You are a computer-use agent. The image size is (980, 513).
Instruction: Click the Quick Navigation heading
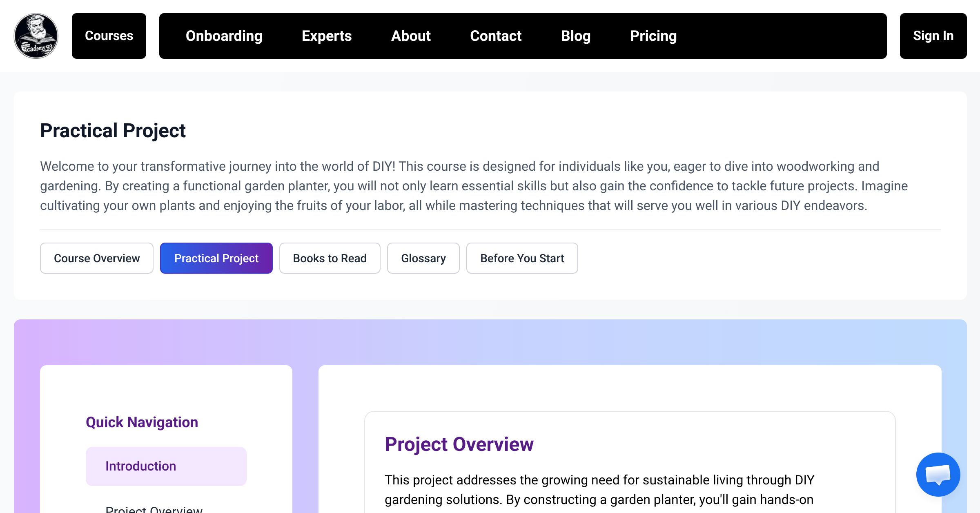pos(142,422)
